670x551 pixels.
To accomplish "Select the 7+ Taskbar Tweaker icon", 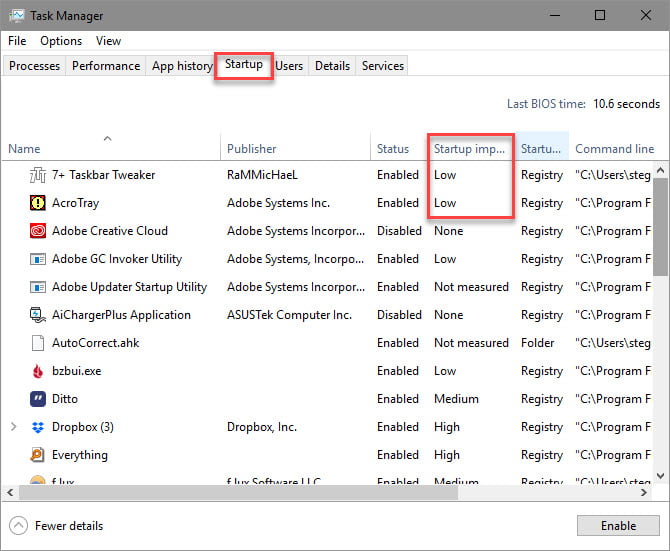I will click(x=38, y=175).
